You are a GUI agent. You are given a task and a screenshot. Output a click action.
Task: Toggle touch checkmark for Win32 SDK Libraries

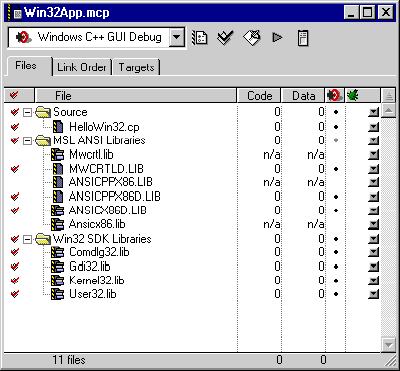[14, 239]
